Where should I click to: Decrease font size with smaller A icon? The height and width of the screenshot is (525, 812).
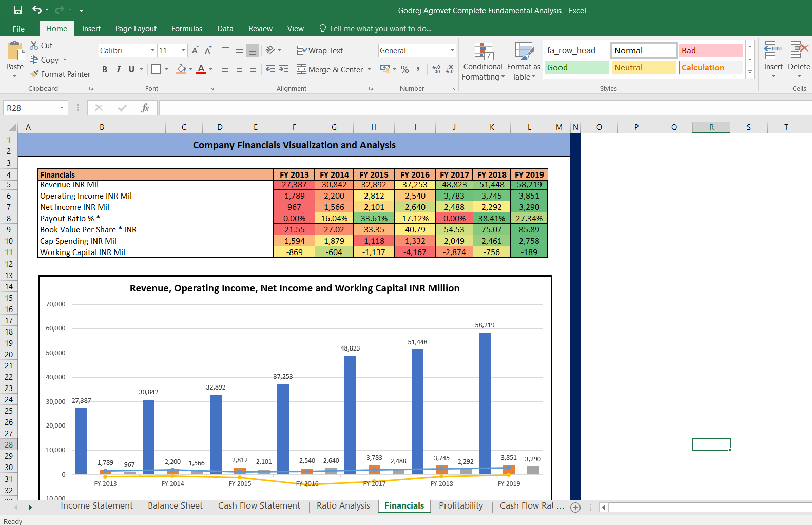(208, 50)
